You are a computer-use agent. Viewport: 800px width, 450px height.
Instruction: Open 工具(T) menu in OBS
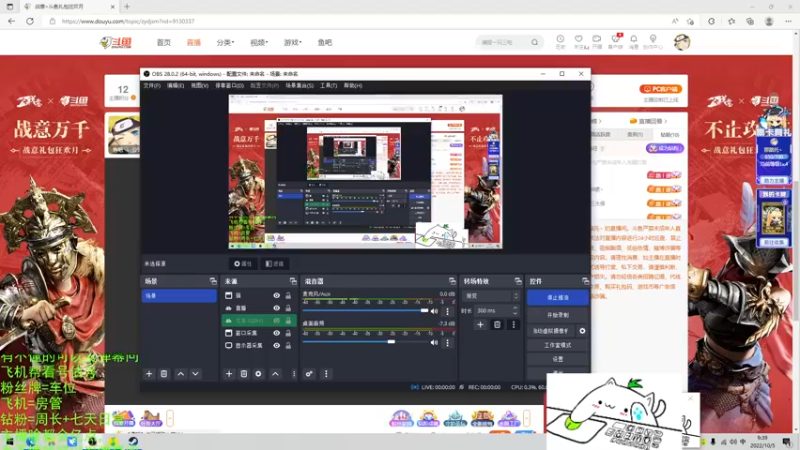[329, 86]
